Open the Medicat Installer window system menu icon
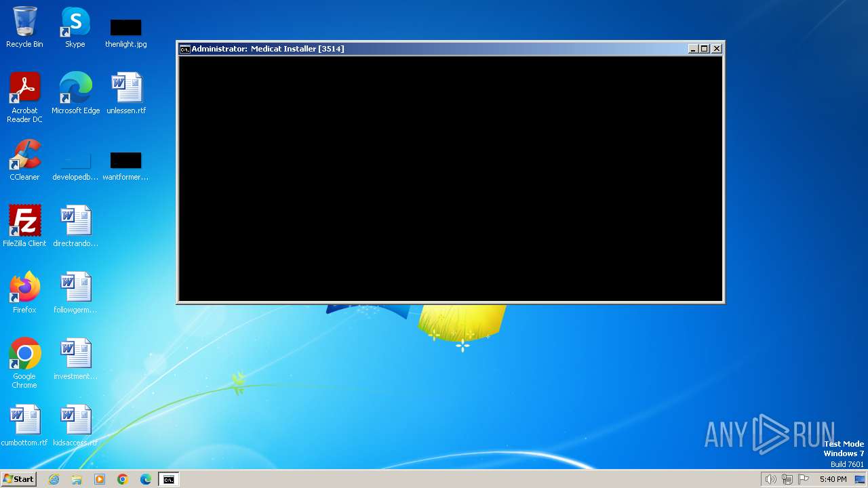 pos(184,49)
